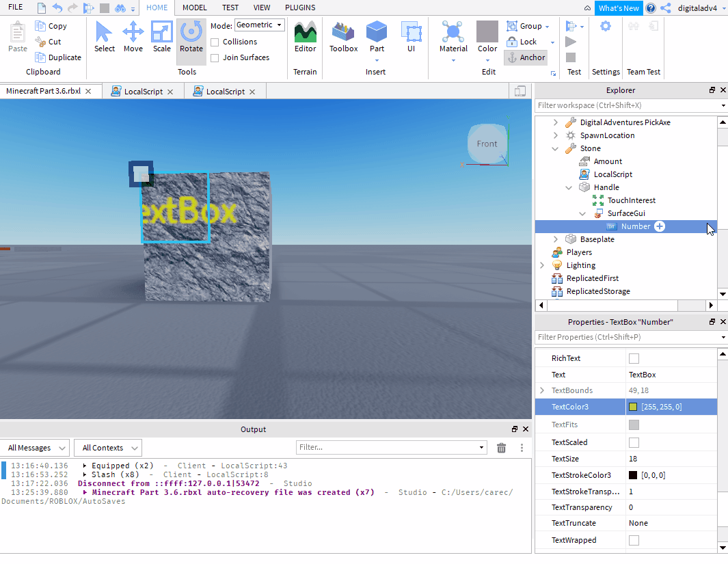Screen dimensions: 728x564
Task: Expand the TextBounds property
Action: click(x=542, y=390)
